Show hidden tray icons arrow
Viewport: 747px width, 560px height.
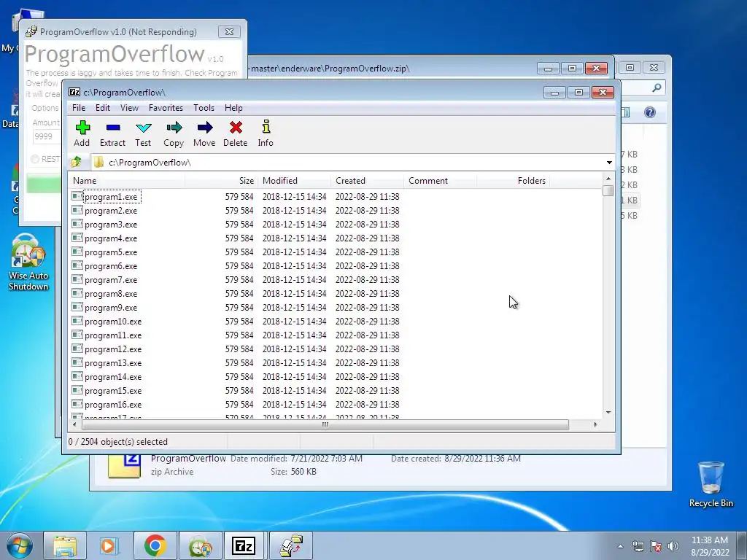[x=620, y=546]
